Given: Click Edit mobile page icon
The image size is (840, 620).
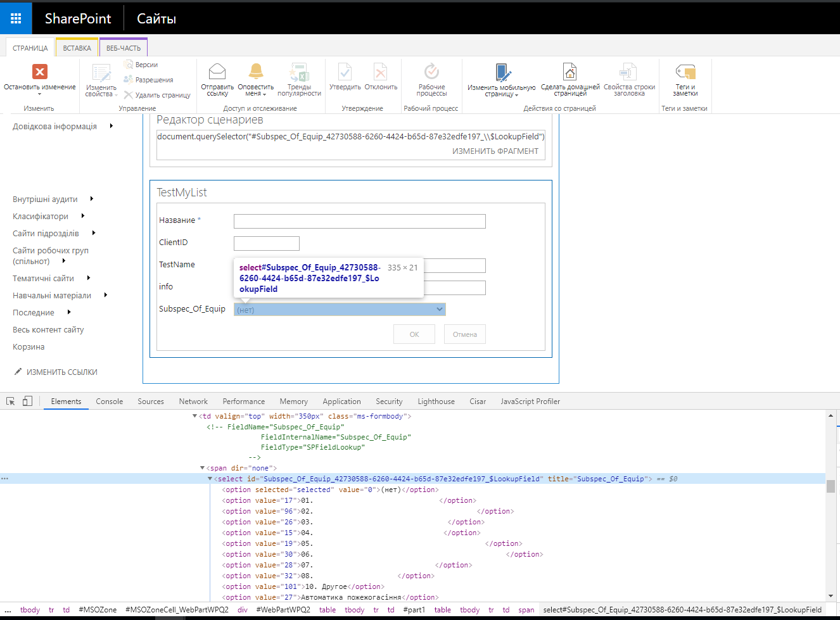Looking at the screenshot, I should click(502, 72).
